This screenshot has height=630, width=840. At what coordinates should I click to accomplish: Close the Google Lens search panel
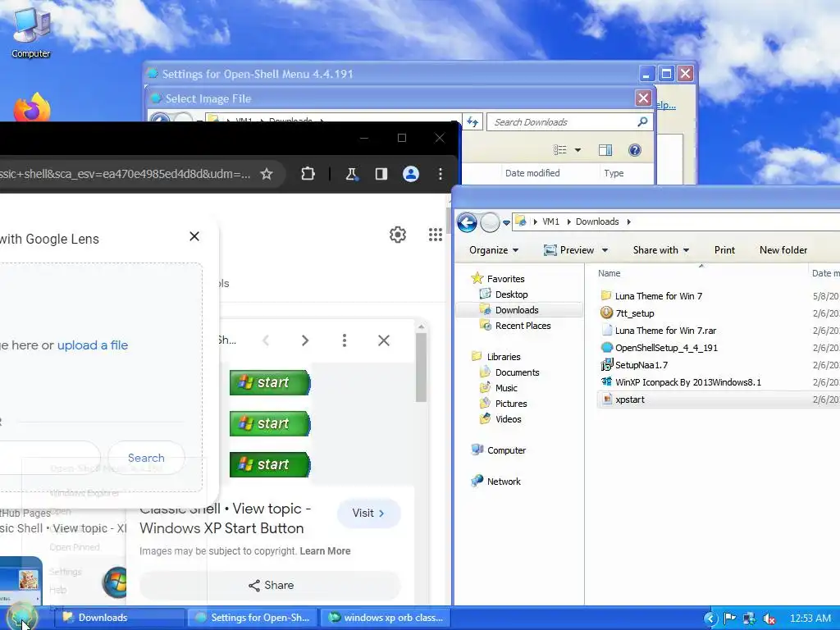tap(194, 236)
